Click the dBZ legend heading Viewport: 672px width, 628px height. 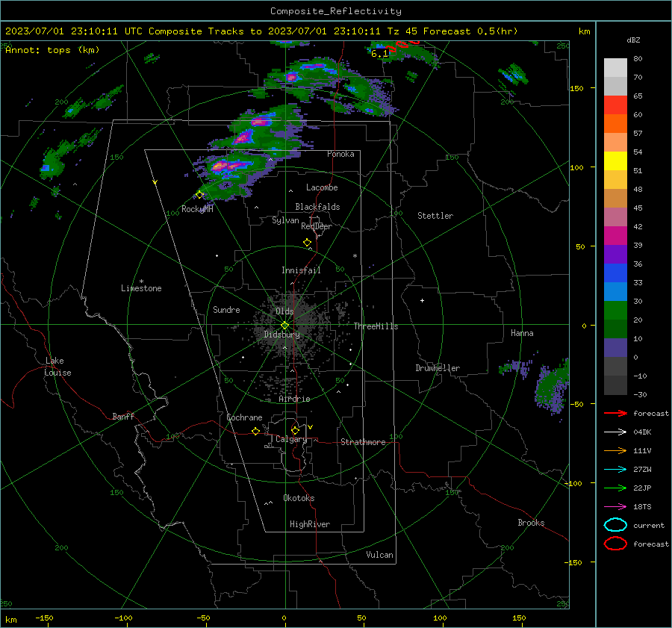point(633,40)
